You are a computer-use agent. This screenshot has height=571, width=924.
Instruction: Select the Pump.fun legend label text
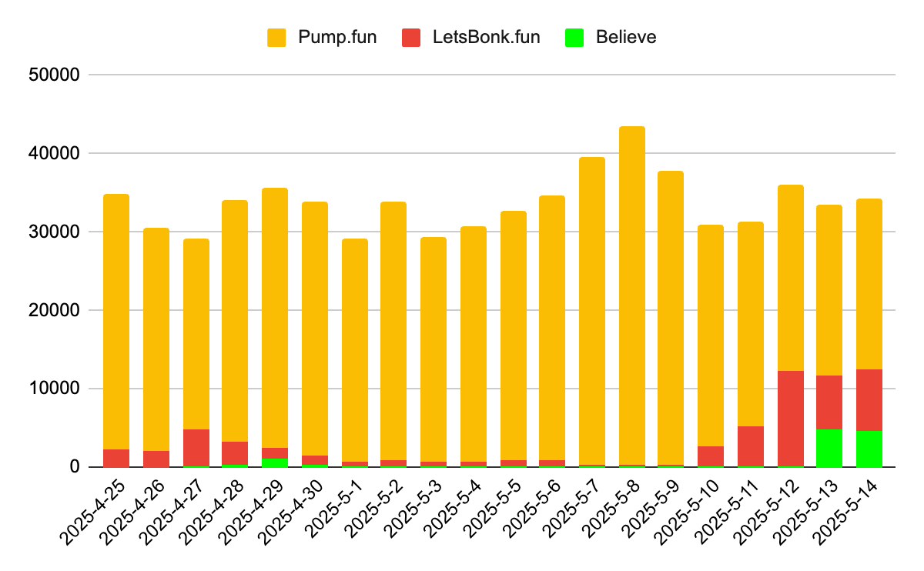[336, 37]
